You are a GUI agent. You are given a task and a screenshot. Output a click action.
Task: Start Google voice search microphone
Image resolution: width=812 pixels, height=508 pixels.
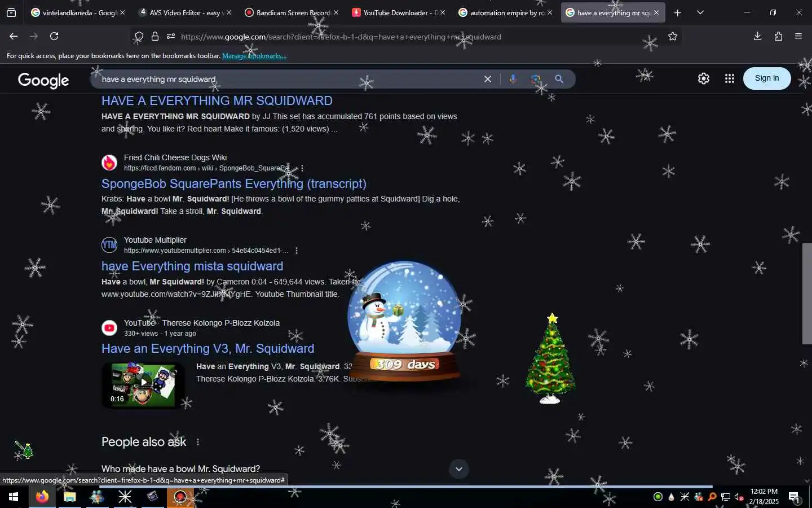(513, 79)
